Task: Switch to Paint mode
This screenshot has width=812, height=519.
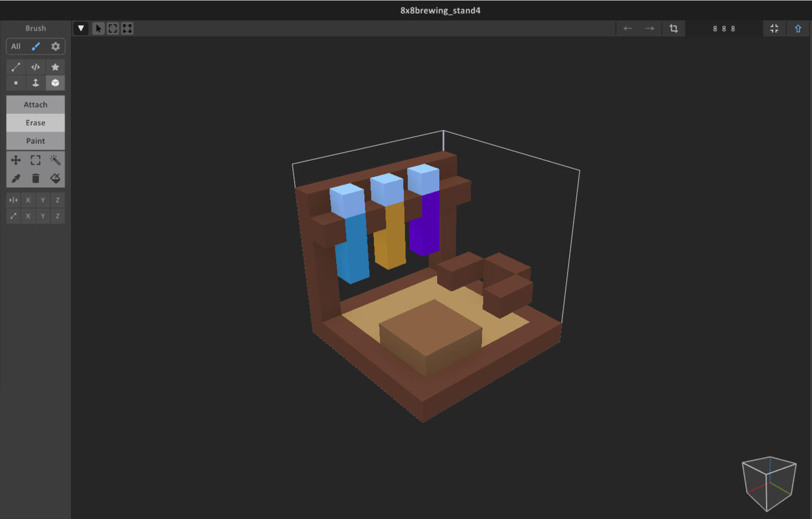Action: tap(36, 141)
